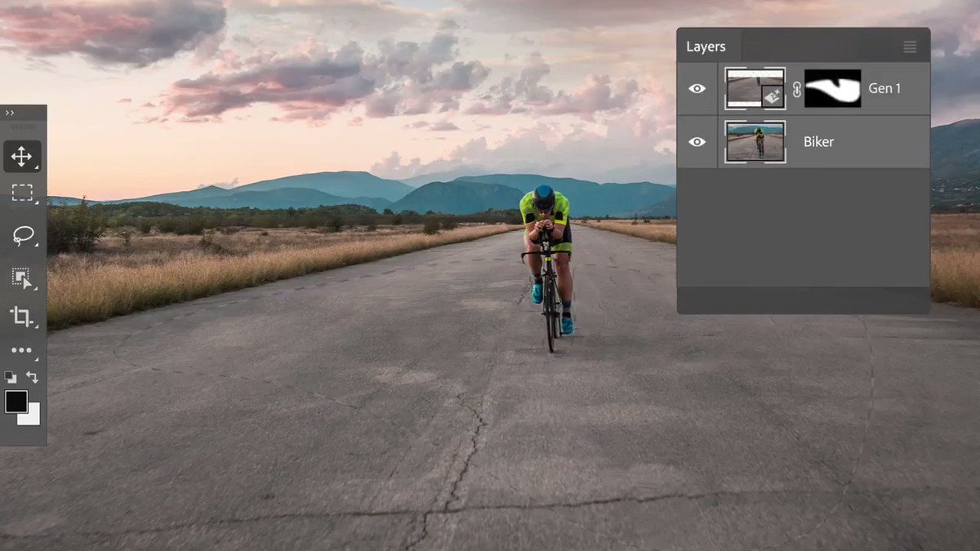Toggle the Gen 1 mask link icon
The width and height of the screenshot is (980, 551).
[x=797, y=89]
